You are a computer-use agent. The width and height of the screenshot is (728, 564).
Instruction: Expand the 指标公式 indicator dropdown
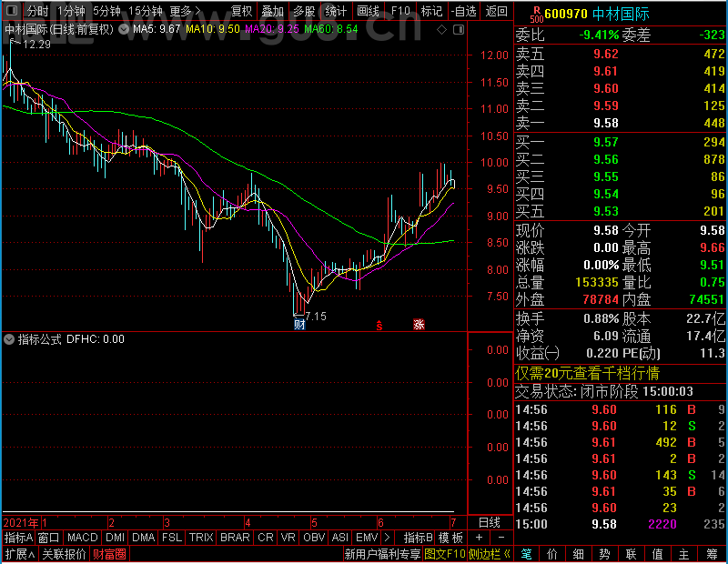tap(9, 339)
